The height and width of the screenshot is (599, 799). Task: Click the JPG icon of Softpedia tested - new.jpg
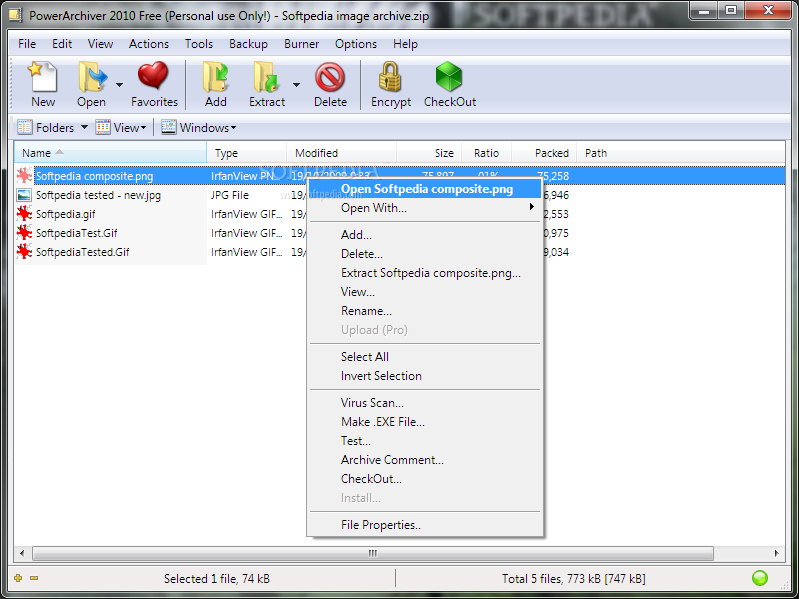point(24,195)
